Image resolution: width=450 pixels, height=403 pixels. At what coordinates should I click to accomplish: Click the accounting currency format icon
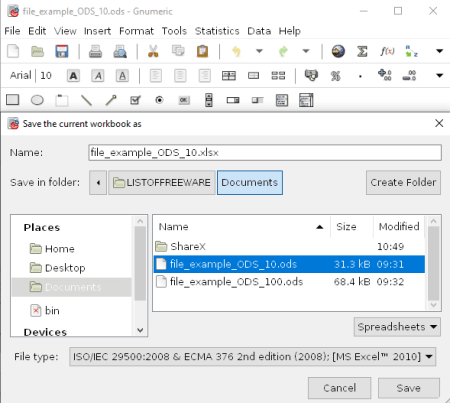click(311, 76)
